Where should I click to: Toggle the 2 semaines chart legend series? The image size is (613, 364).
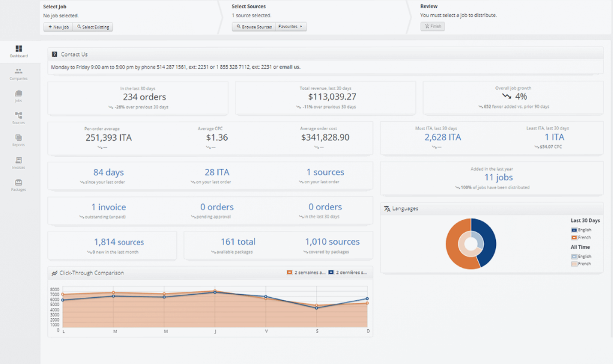(x=306, y=273)
